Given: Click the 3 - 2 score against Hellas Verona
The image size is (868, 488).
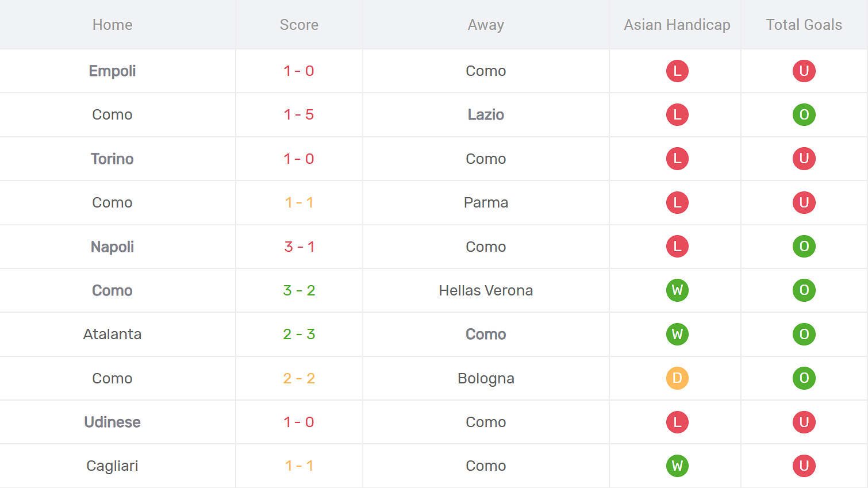Looking at the screenshot, I should [x=299, y=290].
